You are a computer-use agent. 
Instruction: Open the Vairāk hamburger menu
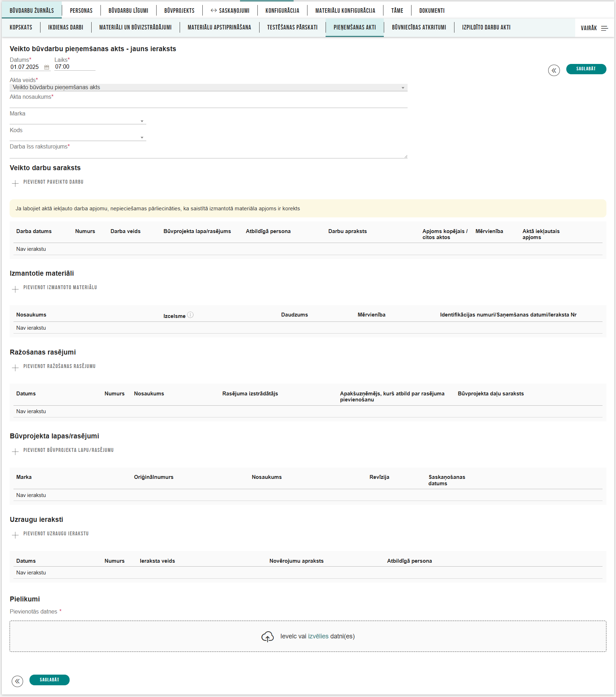pyautogui.click(x=604, y=28)
